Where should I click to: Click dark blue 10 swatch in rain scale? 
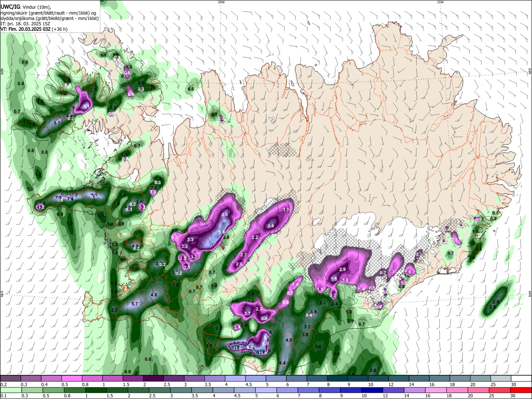(x=372, y=390)
